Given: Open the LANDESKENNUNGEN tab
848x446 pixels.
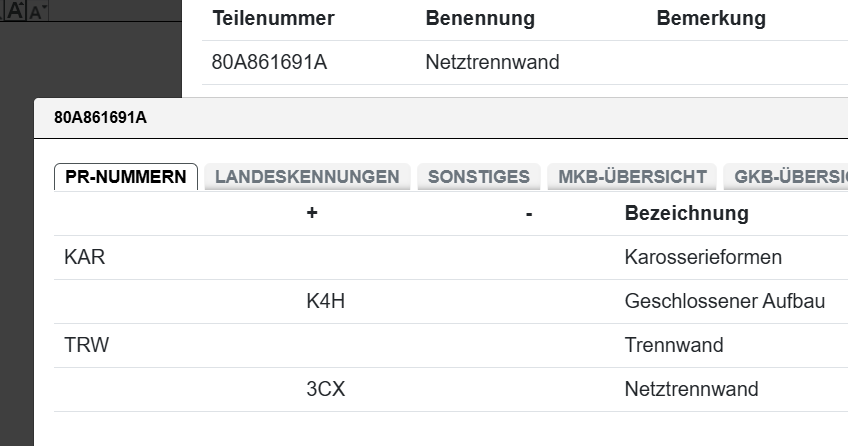Looking at the screenshot, I should 307,177.
